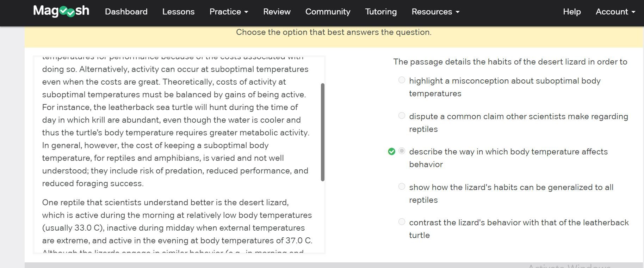Select 'highlight a misconception' radio option
The image size is (644, 268).
(x=402, y=80)
